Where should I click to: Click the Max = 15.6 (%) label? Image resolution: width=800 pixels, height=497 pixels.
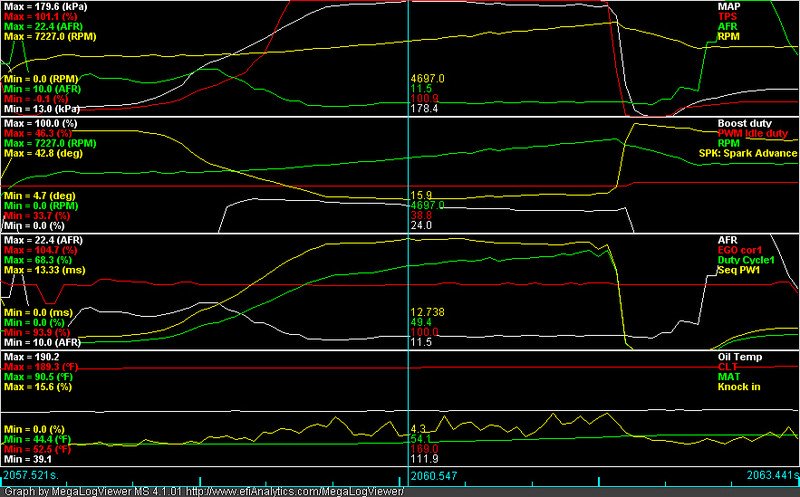coord(38,387)
